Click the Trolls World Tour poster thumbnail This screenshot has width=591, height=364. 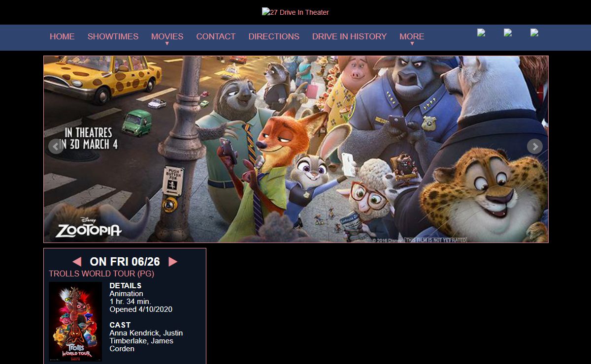[75, 322]
